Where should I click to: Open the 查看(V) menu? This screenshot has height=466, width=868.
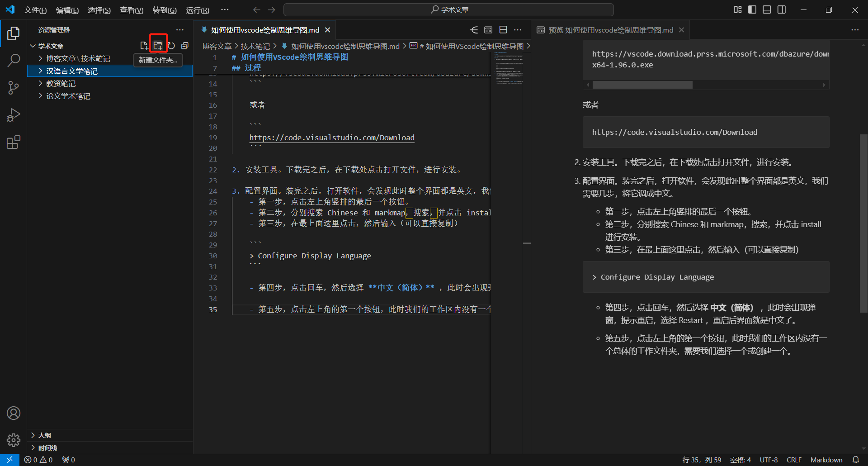132,10
